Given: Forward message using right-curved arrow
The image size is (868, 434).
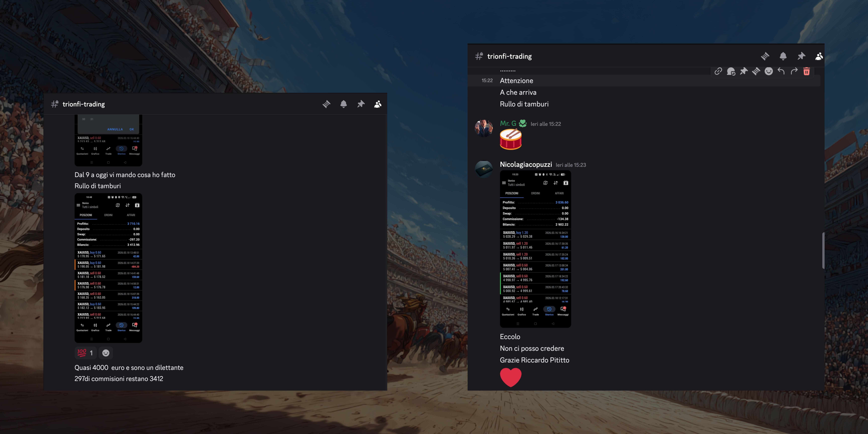Looking at the screenshot, I should click(794, 71).
